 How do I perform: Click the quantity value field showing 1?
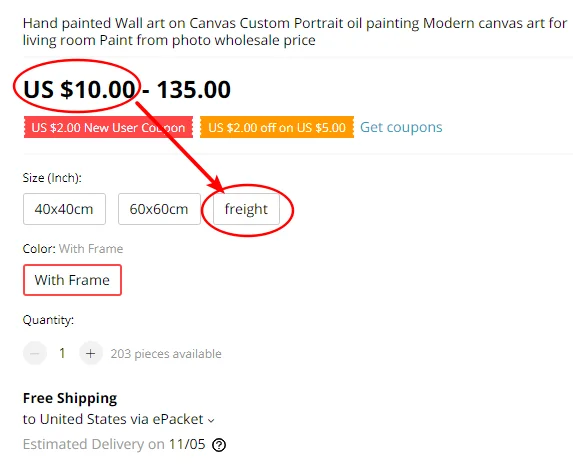(x=62, y=353)
